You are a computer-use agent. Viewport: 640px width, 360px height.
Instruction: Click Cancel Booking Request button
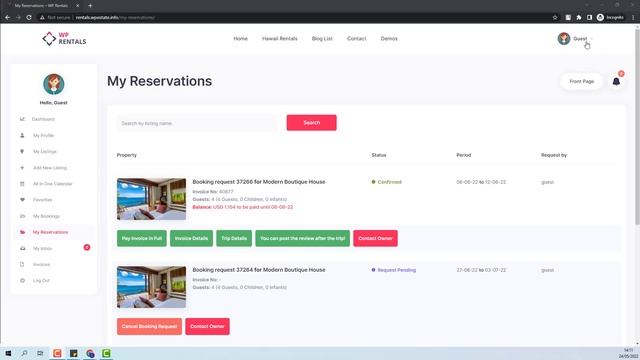(x=149, y=327)
